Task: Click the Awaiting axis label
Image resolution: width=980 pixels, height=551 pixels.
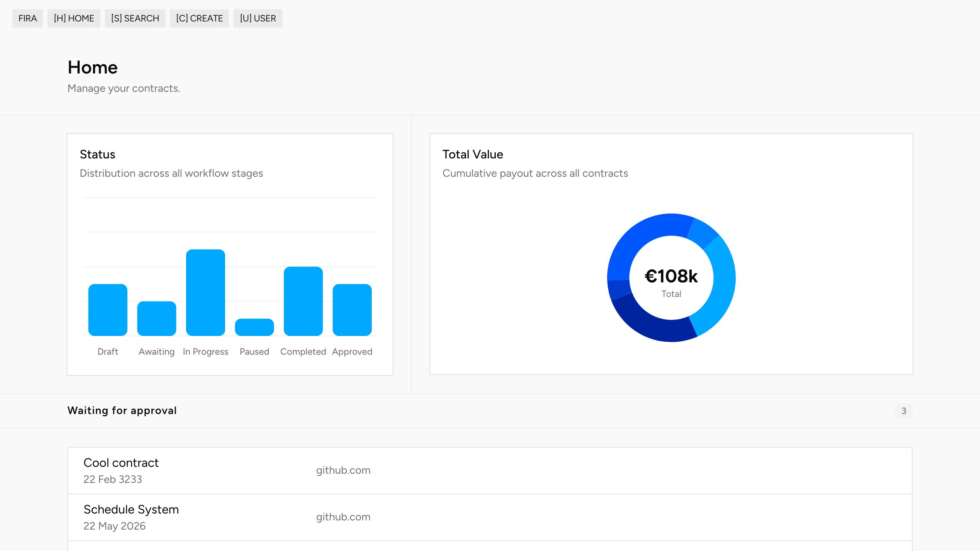Action: 157,352
